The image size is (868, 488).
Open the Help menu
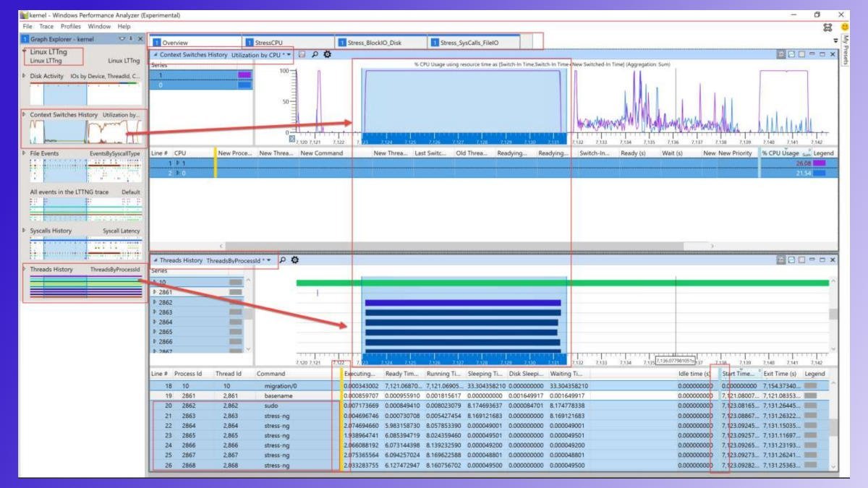(124, 26)
